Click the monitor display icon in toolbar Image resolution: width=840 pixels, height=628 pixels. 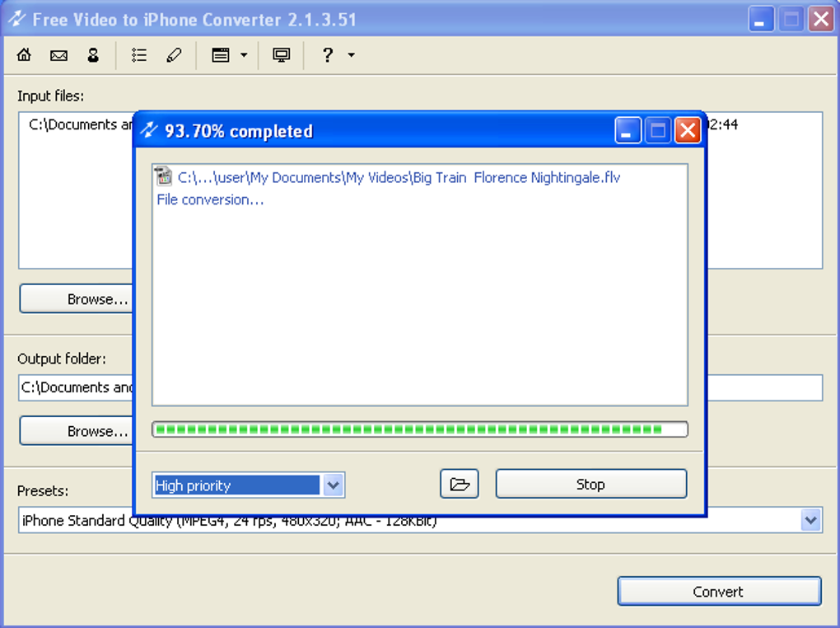point(282,54)
